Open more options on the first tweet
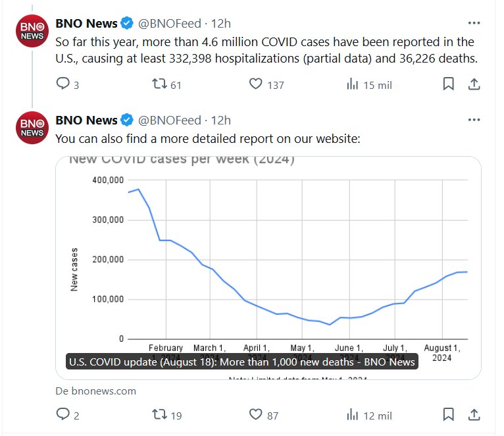The height and width of the screenshot is (436, 504). click(474, 23)
